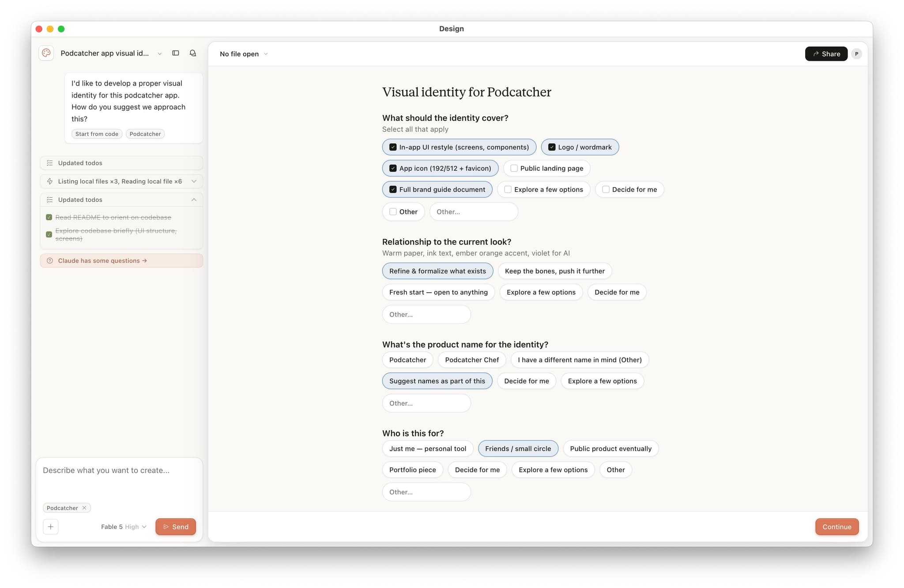904x588 pixels.
Task: Choose Explore a few options for audience
Action: click(x=553, y=470)
